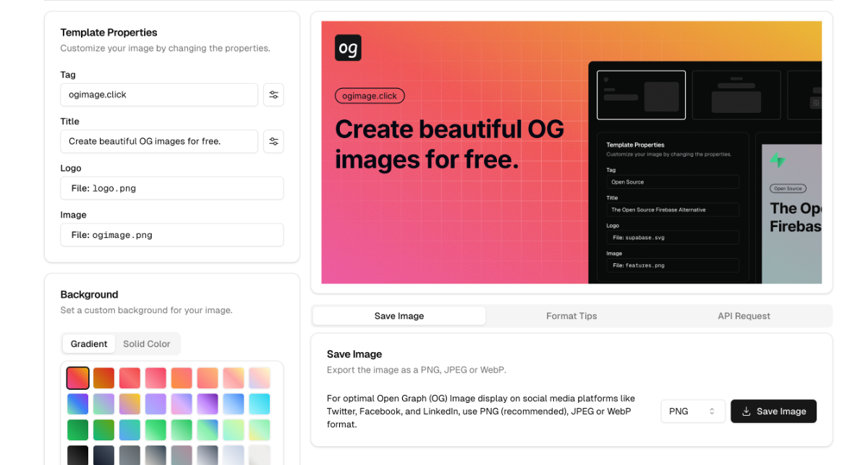Click the OG logo in the preview

(348, 48)
